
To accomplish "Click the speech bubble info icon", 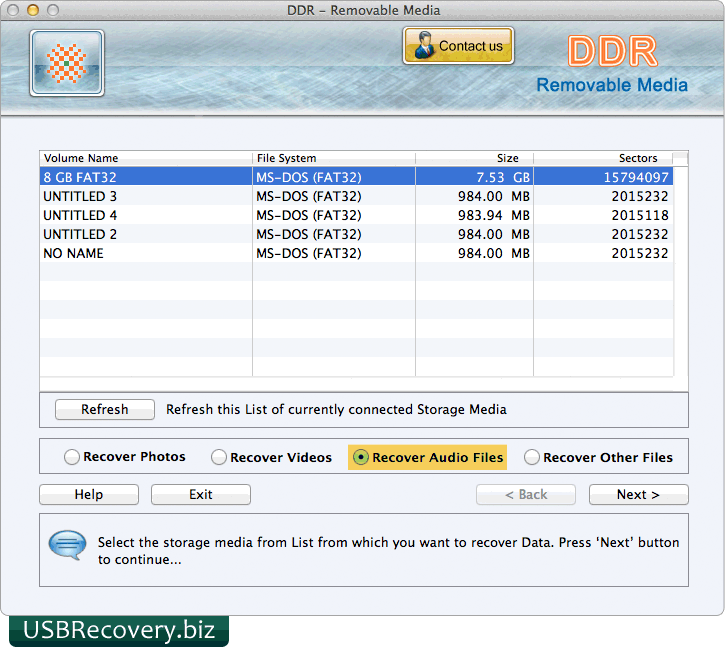I will (67, 546).
